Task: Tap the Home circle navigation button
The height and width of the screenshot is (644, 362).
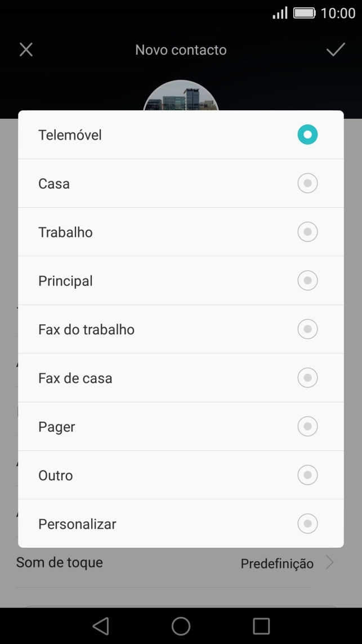Action: click(x=181, y=625)
